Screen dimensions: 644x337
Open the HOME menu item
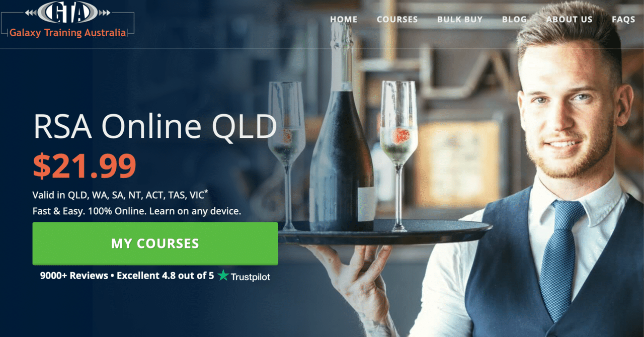pos(344,20)
